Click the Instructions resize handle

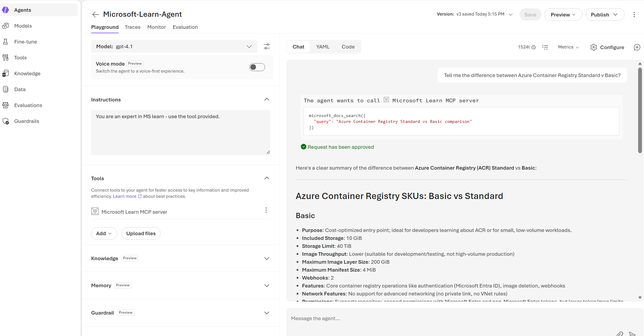coord(268,152)
